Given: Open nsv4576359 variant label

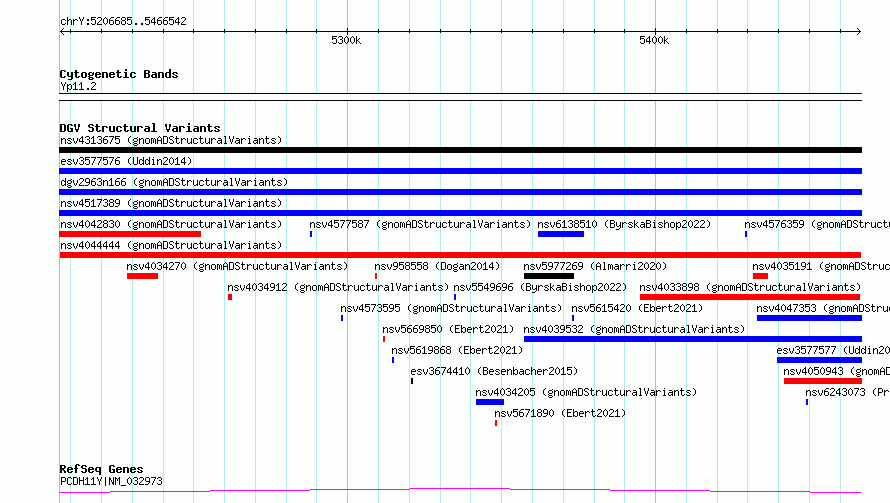Looking at the screenshot, I should pyautogui.click(x=817, y=224).
